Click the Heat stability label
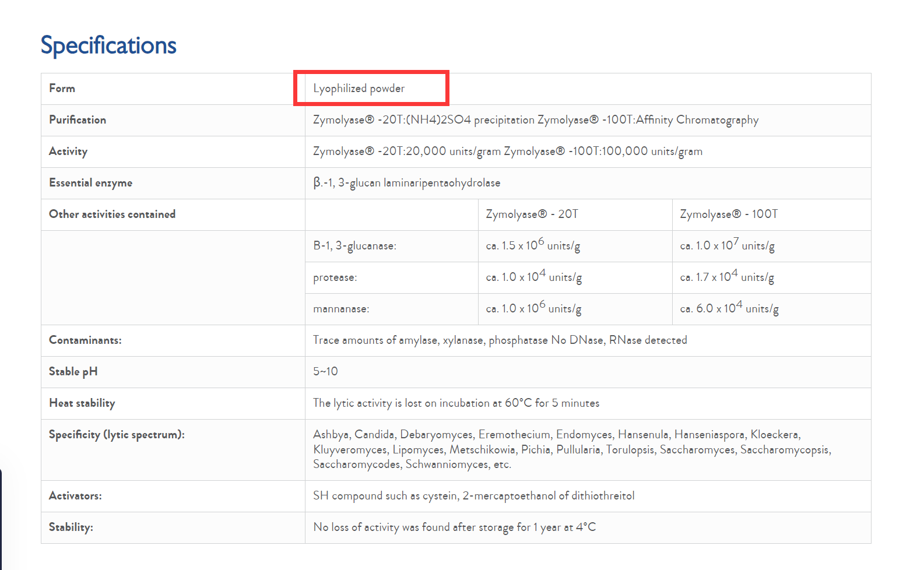The height and width of the screenshot is (570, 924). click(82, 403)
